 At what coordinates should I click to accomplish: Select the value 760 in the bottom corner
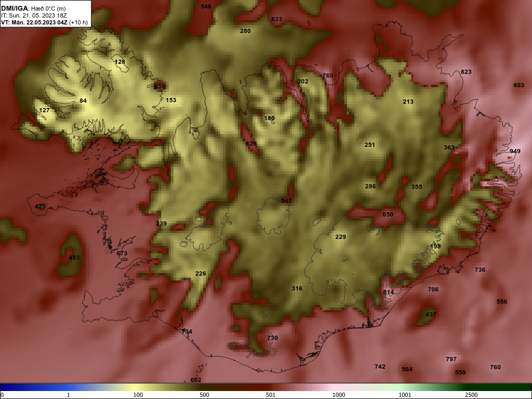tap(495, 367)
